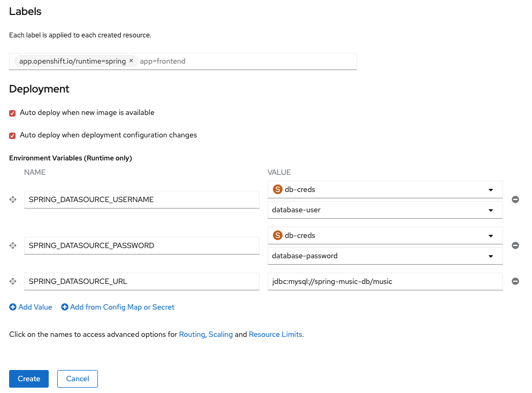Image resolution: width=532 pixels, height=393 pixels.
Task: Grab the drag handle for SPRING_DATASOURCE_URL
Action: (13, 281)
